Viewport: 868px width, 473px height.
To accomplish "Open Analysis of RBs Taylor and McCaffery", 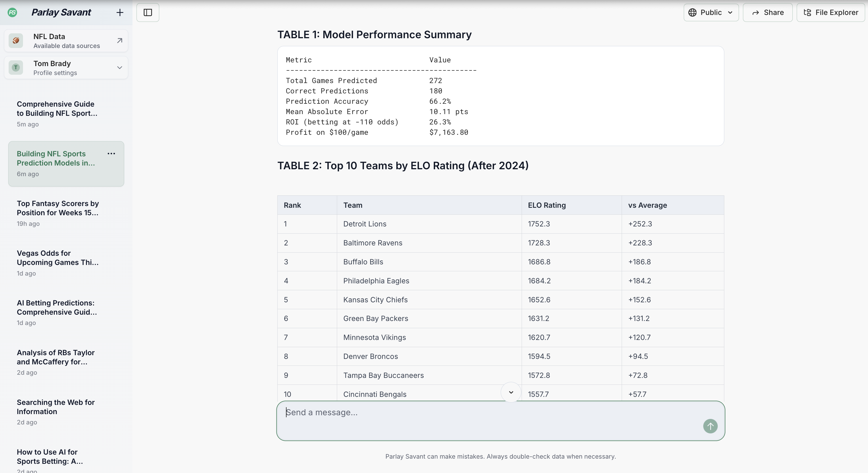I will pyautogui.click(x=55, y=357).
